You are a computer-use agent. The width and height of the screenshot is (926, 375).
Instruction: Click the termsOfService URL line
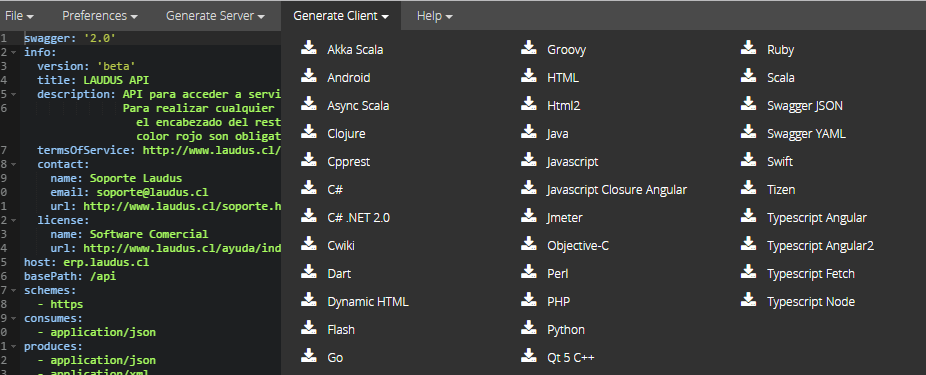click(158, 151)
